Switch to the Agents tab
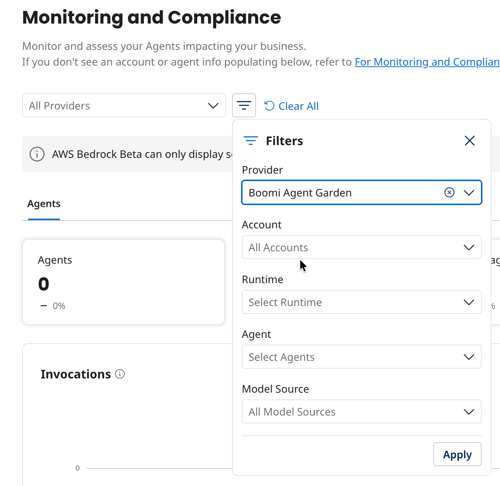This screenshot has width=500, height=486. coord(44,204)
